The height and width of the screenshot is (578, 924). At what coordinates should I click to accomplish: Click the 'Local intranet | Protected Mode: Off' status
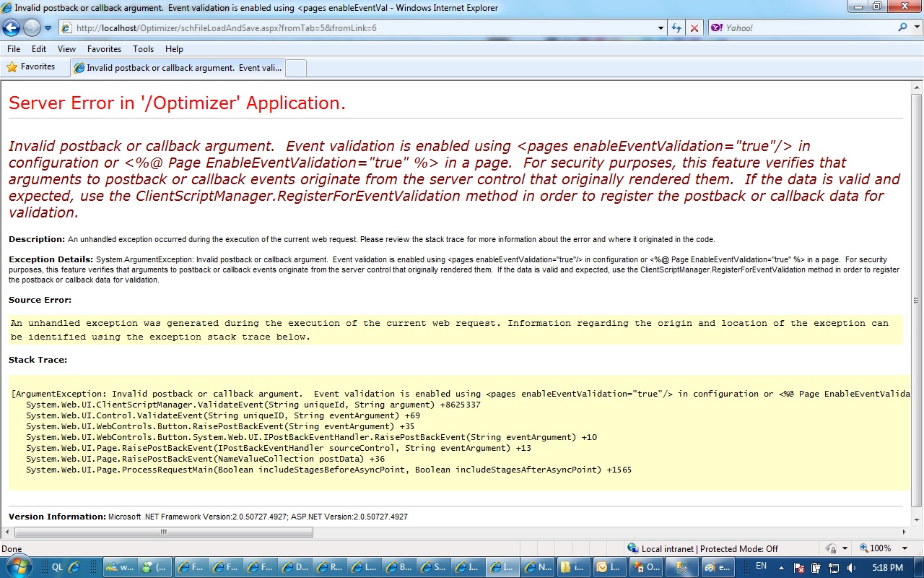(702, 549)
